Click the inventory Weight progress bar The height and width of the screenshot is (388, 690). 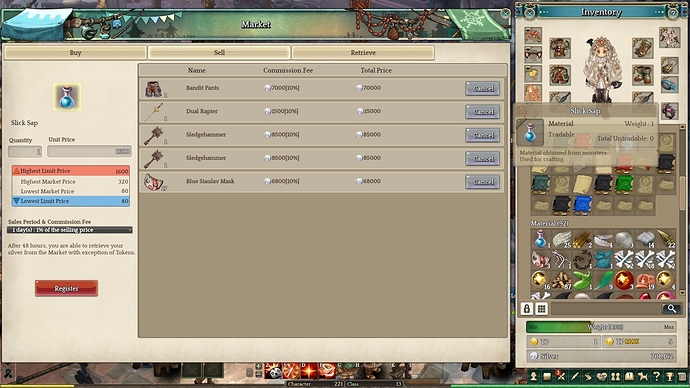(x=601, y=327)
